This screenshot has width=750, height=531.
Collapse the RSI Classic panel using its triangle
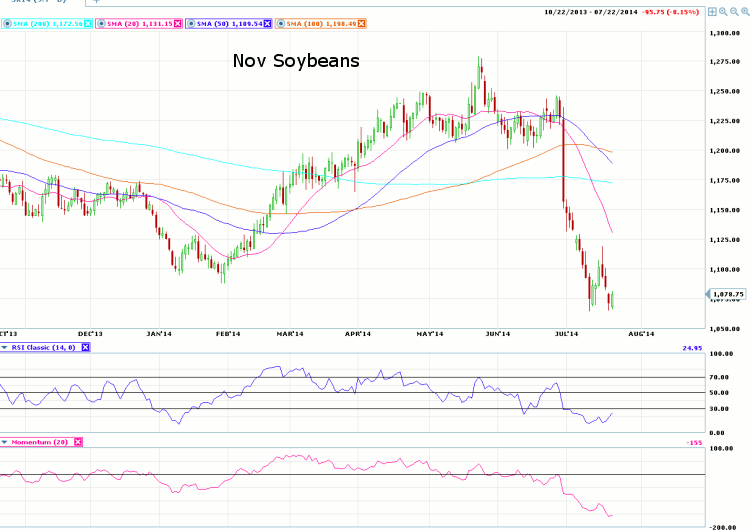pyautogui.click(x=4, y=347)
